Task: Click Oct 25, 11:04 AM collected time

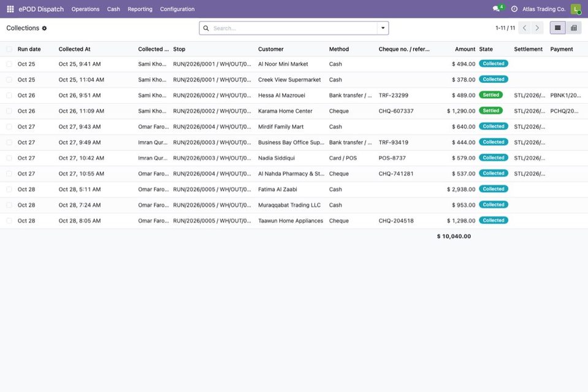Action: 82,80
